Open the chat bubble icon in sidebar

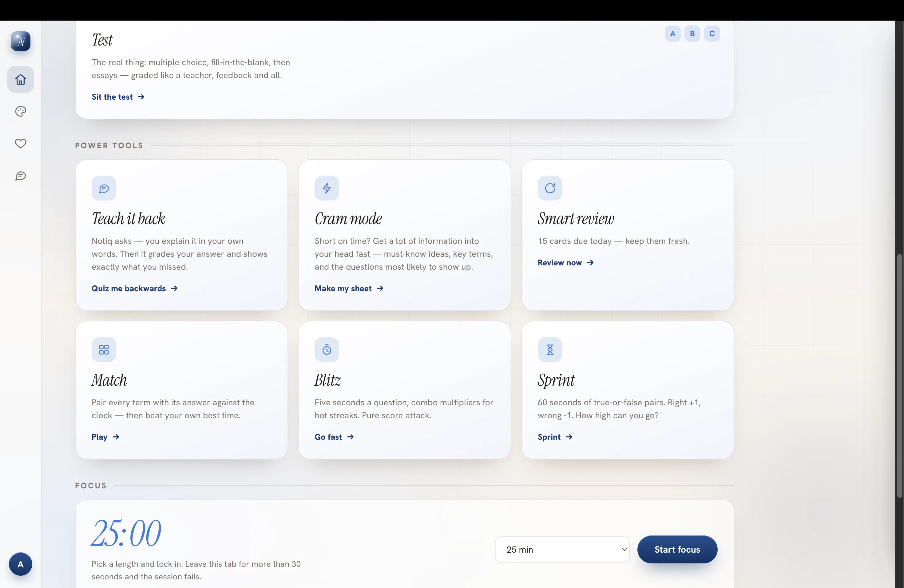coord(21,176)
